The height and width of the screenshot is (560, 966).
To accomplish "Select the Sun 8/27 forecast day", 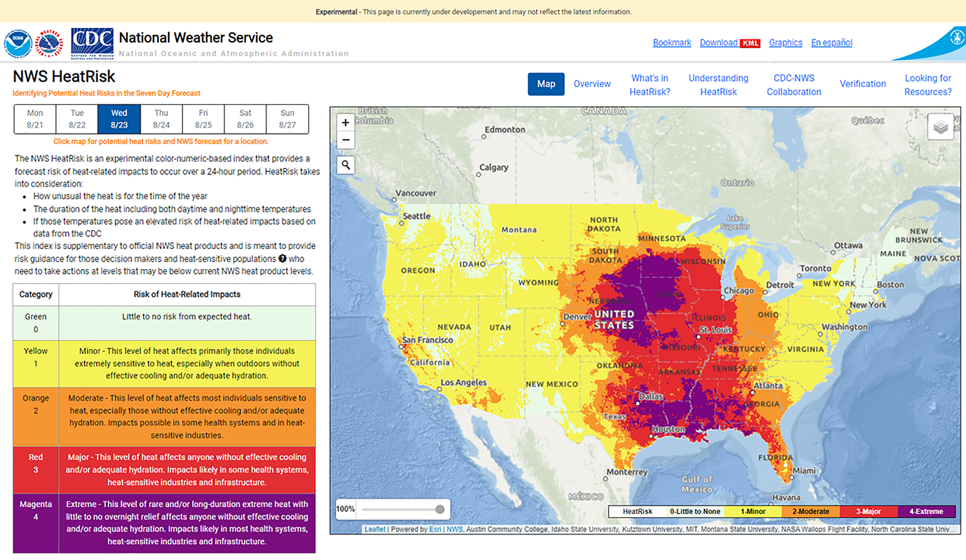I will [x=287, y=119].
